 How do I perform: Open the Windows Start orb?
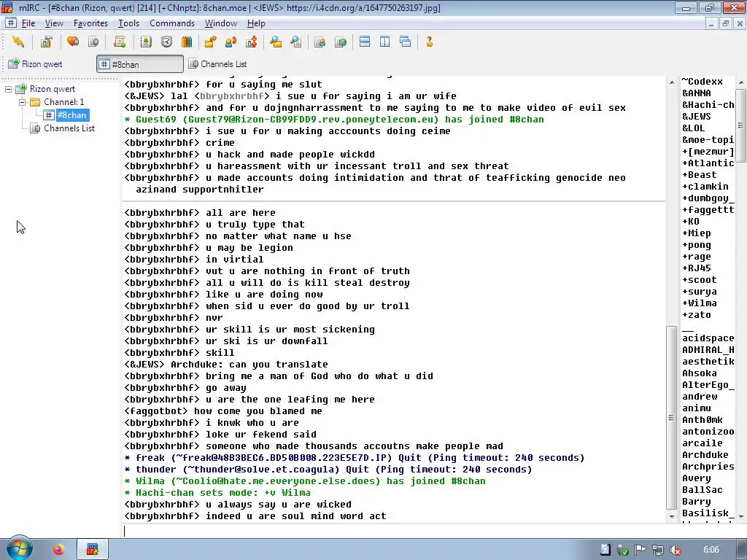(x=18, y=548)
